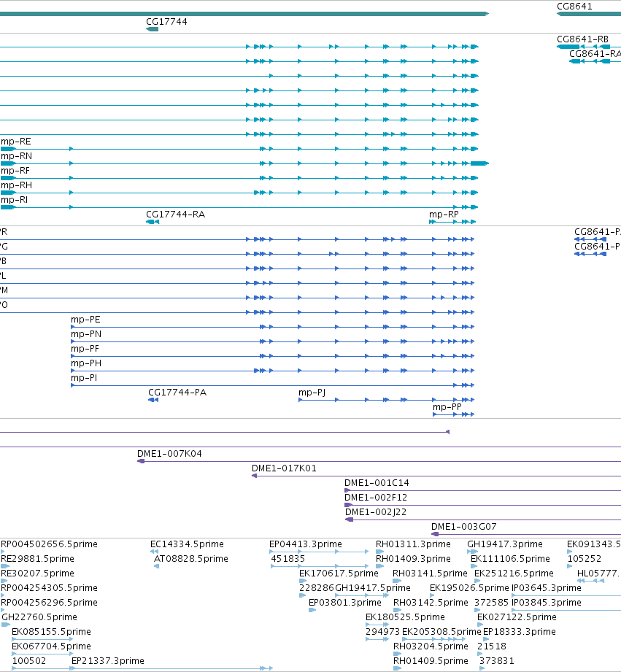Click the CG17744-RA transcript label
Screen dimensions: 621x672
176,215
